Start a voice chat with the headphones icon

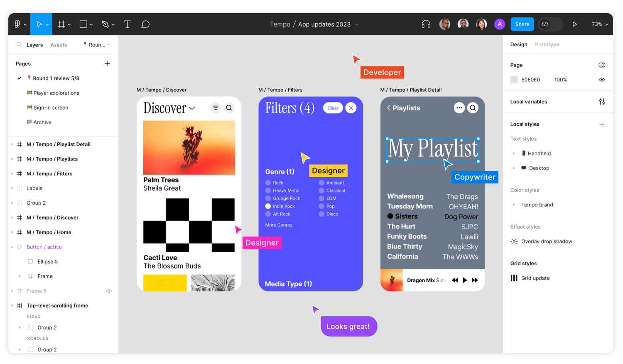coord(426,24)
